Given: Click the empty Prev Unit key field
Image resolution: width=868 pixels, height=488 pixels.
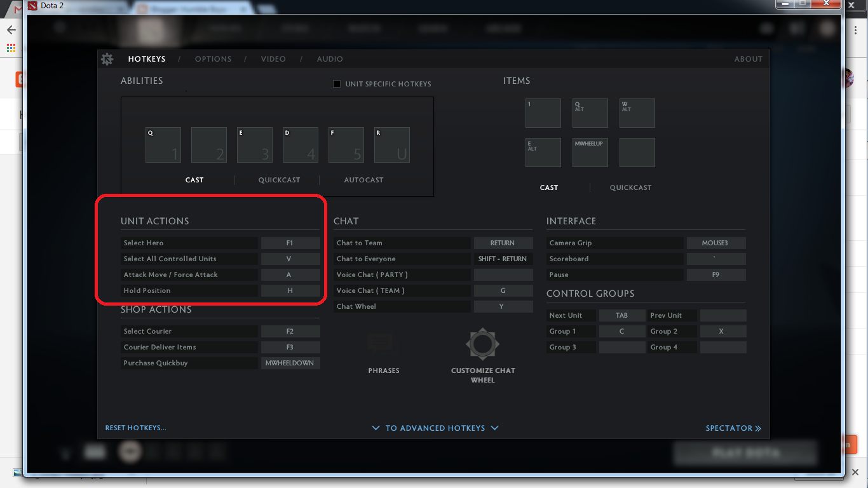Looking at the screenshot, I should (723, 315).
